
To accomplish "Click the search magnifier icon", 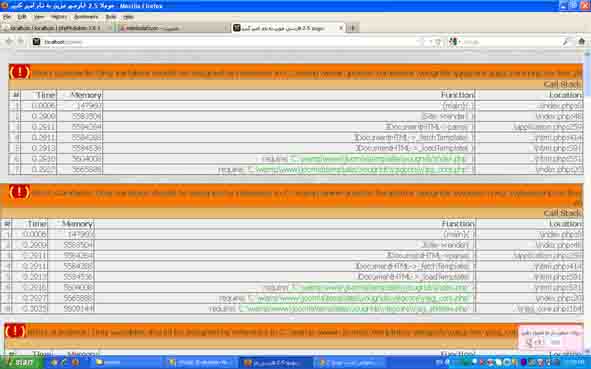I will 565,42.
